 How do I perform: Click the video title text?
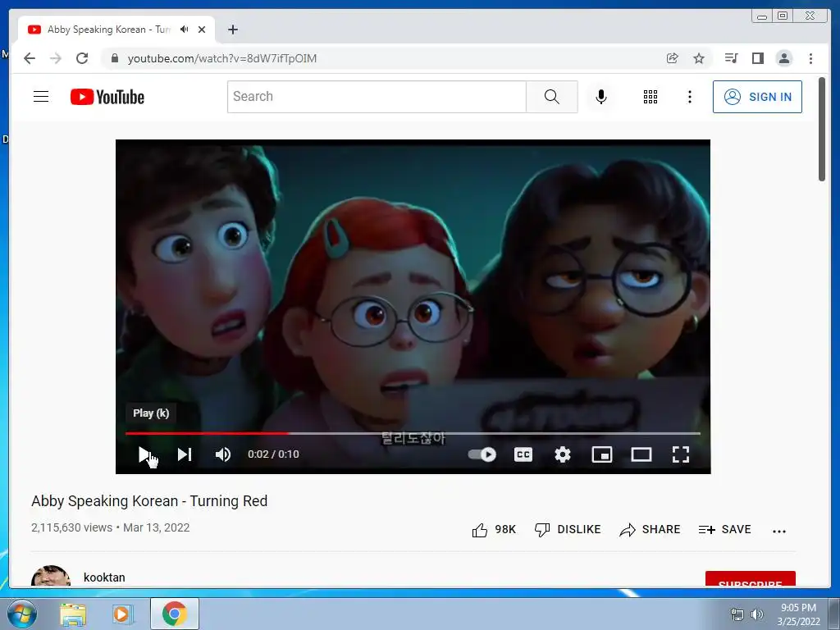[x=149, y=501]
